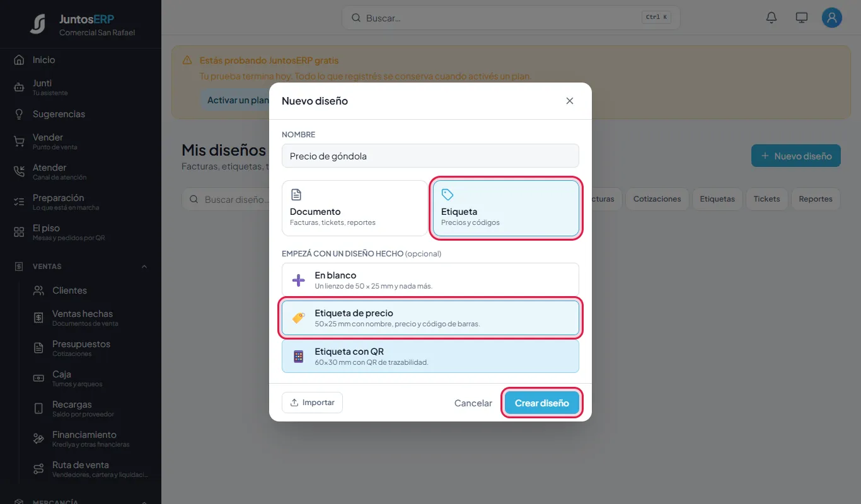Image resolution: width=861 pixels, height=504 pixels.
Task: Switch to the Cotizaciones filter tab
Action: 657,199
